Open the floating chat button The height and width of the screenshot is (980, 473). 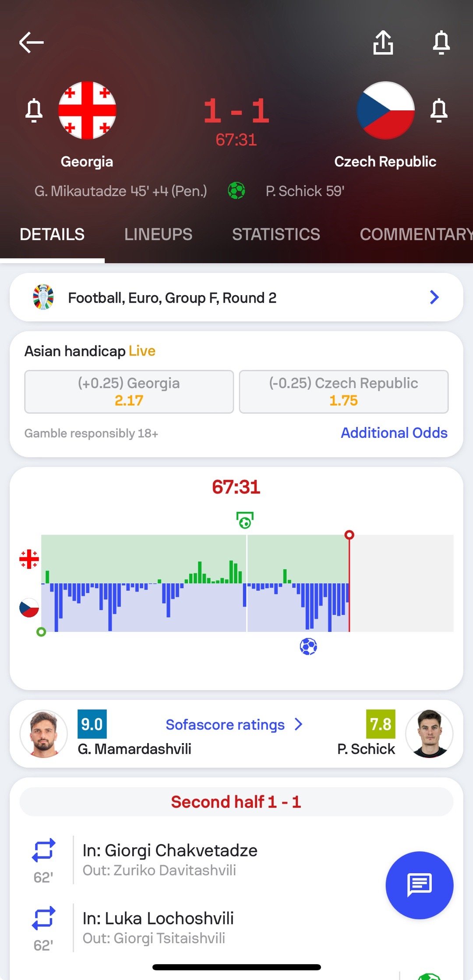(419, 885)
